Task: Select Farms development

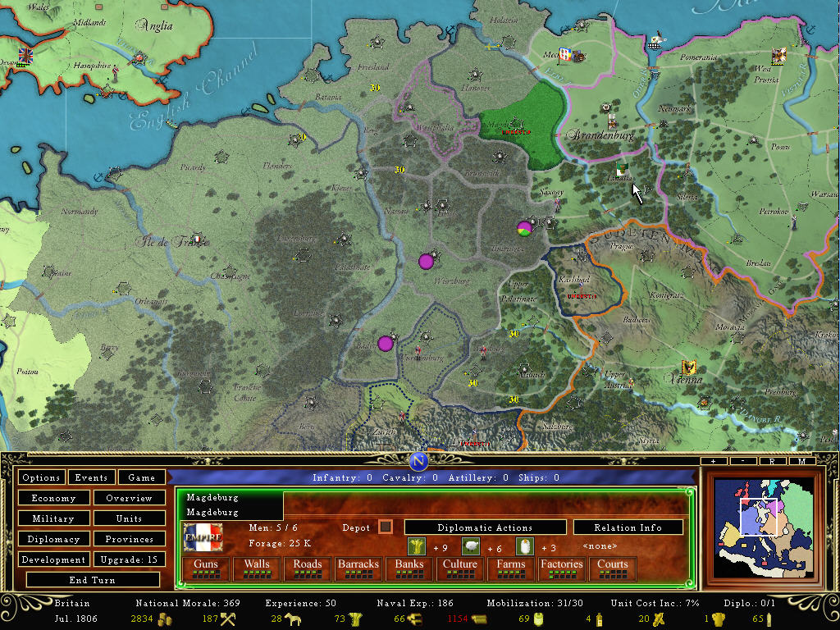Action: point(511,568)
